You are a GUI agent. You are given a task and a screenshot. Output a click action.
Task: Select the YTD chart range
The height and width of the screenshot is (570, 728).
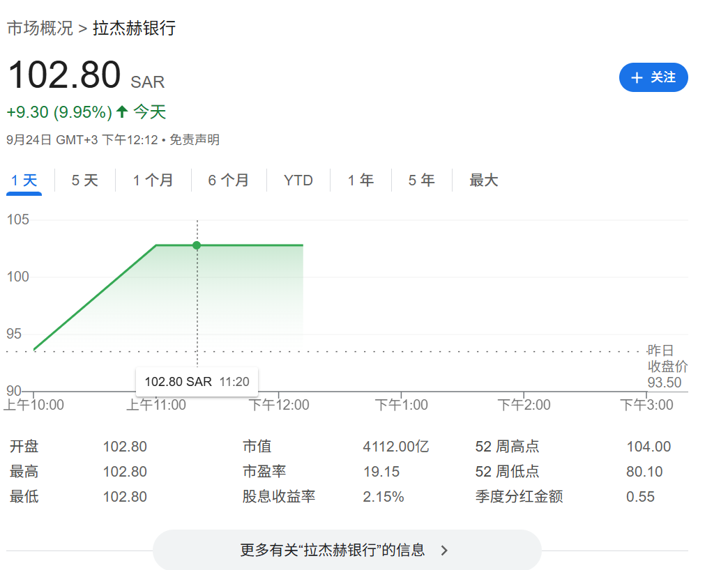298,180
